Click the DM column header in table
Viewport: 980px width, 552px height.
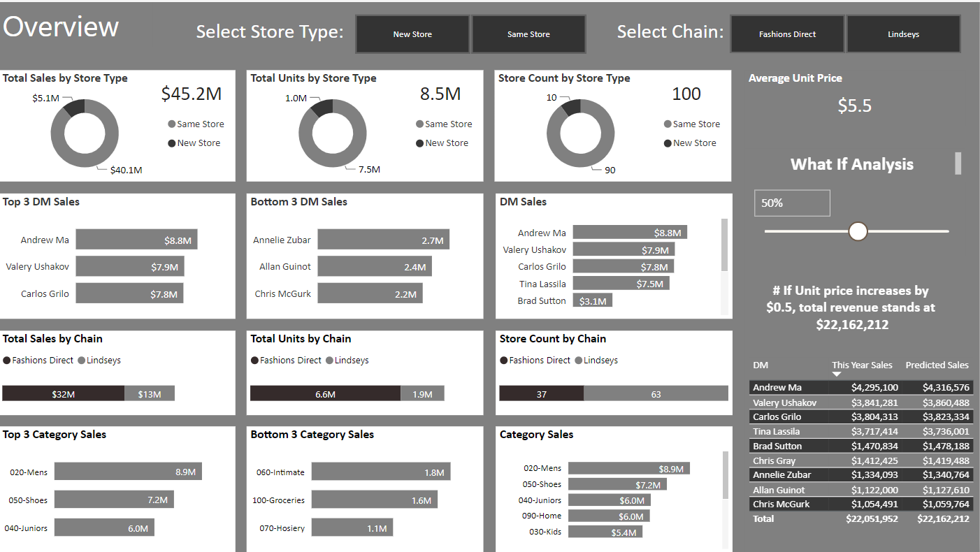761,365
